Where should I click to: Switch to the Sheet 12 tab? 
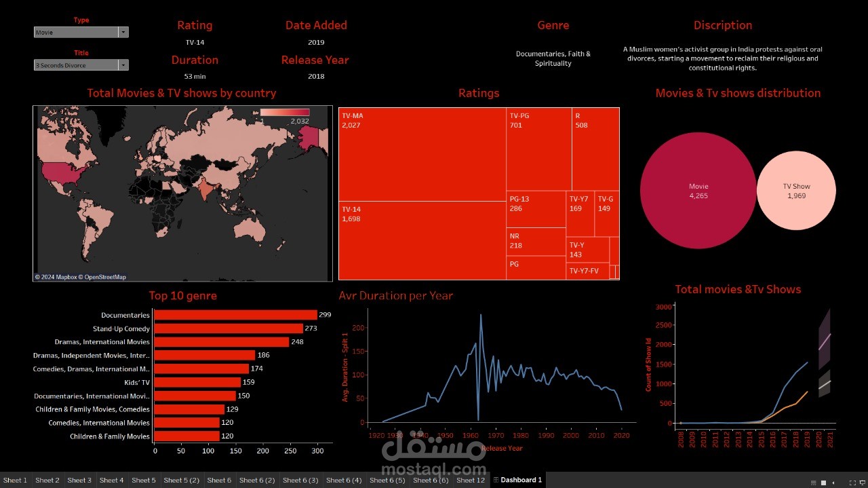[x=470, y=479]
